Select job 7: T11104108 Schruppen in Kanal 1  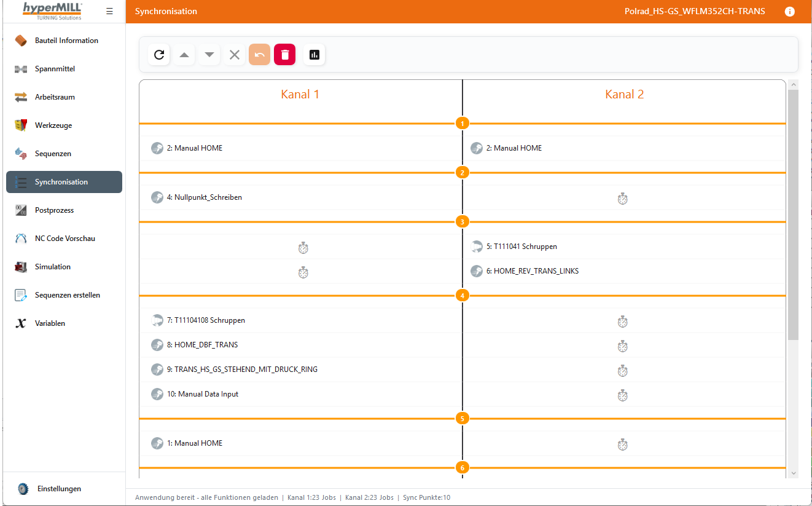point(206,320)
